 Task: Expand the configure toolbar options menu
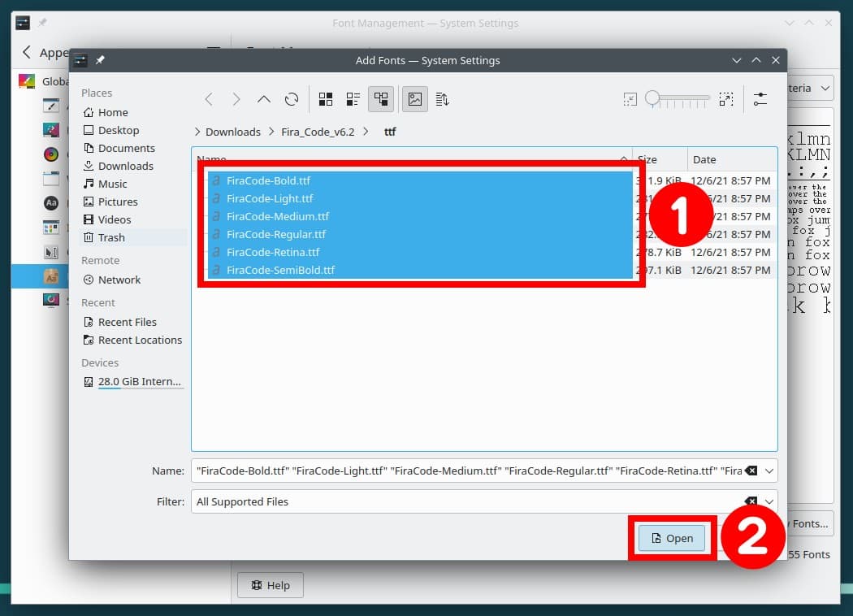760,98
